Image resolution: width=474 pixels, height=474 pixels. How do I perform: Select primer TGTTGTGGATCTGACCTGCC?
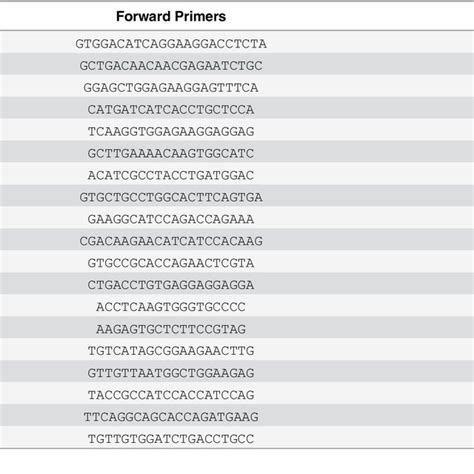171,439
